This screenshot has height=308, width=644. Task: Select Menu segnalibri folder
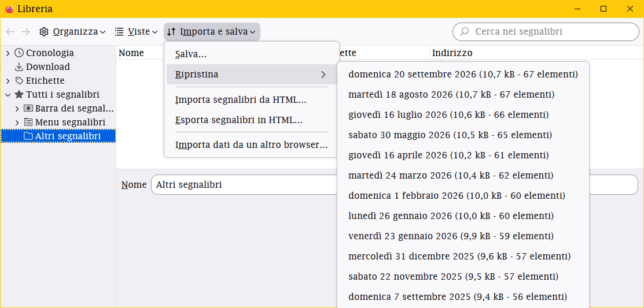(70, 122)
